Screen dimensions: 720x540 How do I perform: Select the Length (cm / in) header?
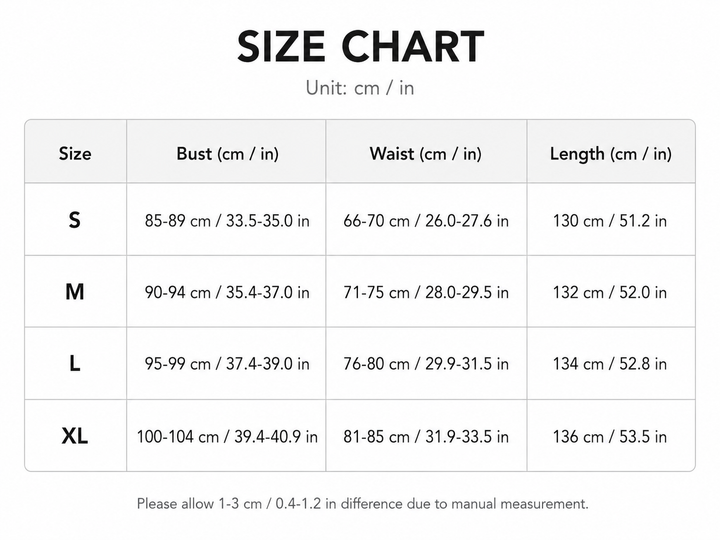pyautogui.click(x=611, y=154)
